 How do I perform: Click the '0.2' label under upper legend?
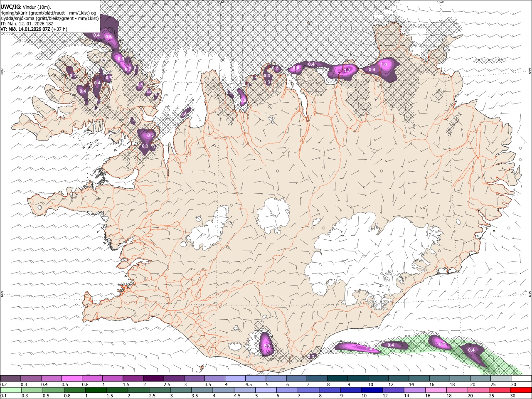click(2, 384)
